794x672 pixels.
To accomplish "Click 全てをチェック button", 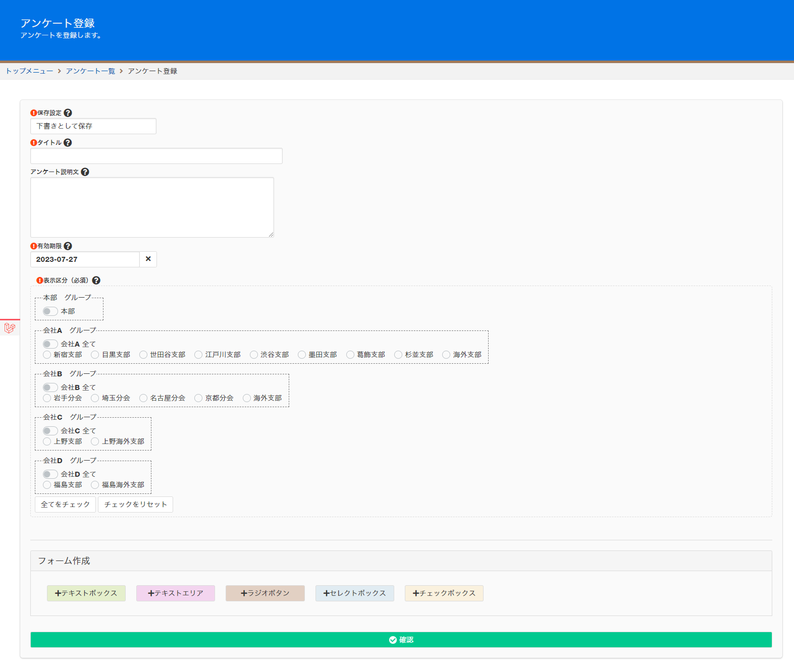I will [x=65, y=505].
